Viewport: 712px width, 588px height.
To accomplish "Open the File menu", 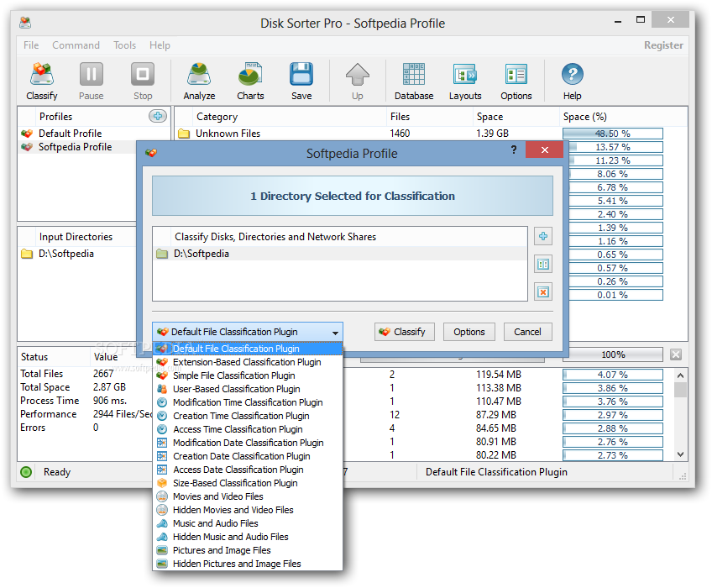I will [x=31, y=45].
